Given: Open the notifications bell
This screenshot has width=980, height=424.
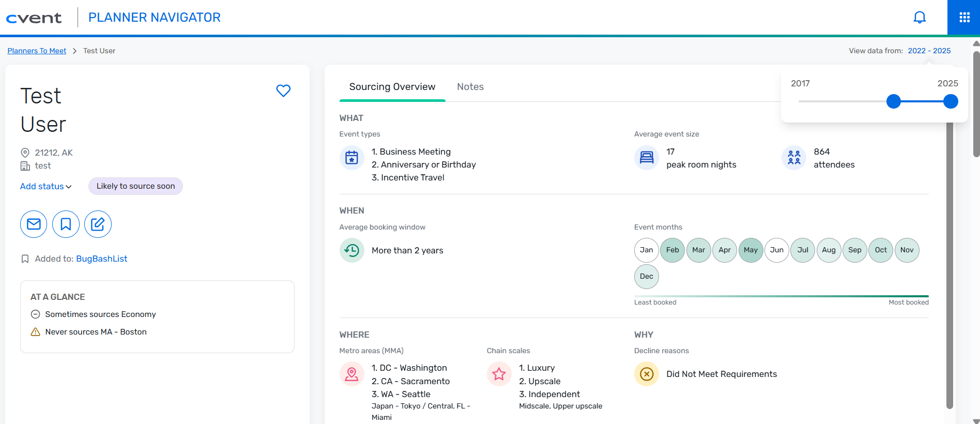Looking at the screenshot, I should pyautogui.click(x=920, y=18).
